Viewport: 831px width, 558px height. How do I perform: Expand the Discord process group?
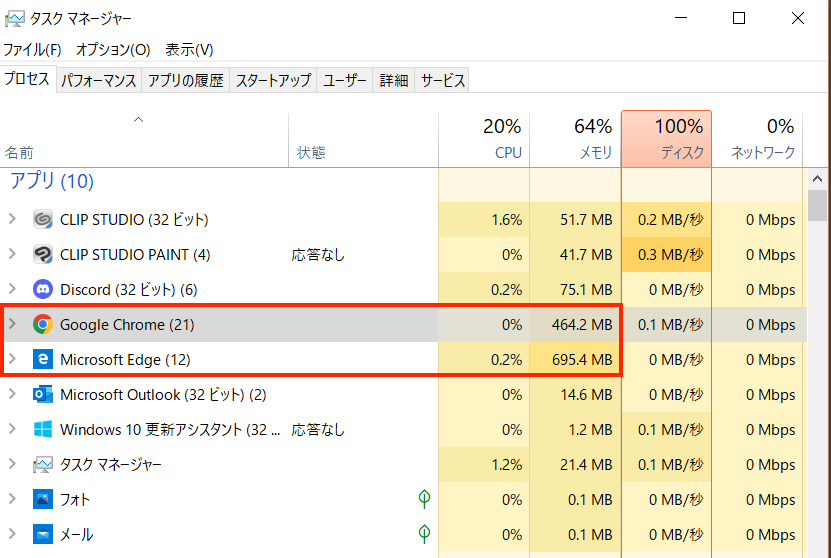point(12,289)
